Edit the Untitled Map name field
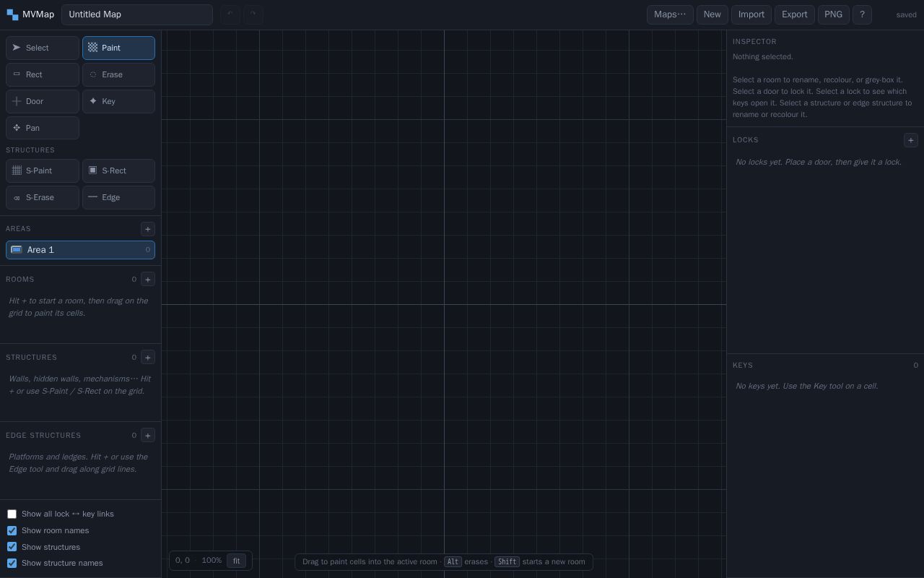The width and height of the screenshot is (924, 578). coord(137,14)
